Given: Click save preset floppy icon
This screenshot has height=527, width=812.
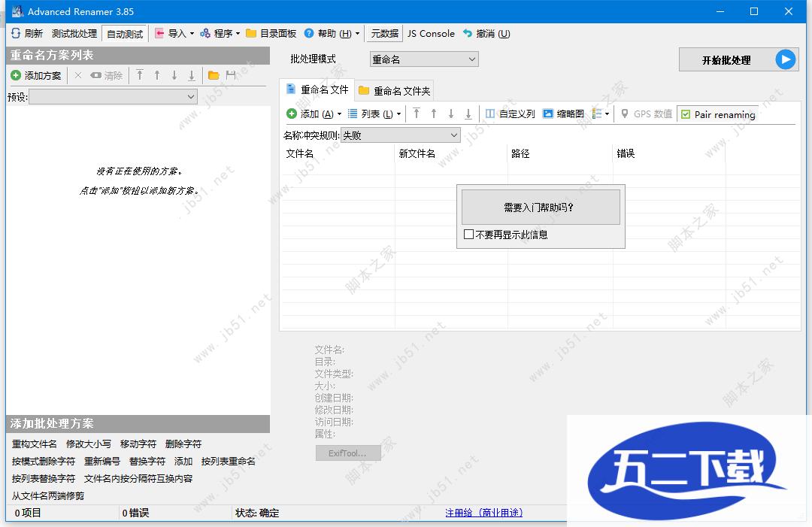Looking at the screenshot, I should tap(231, 76).
